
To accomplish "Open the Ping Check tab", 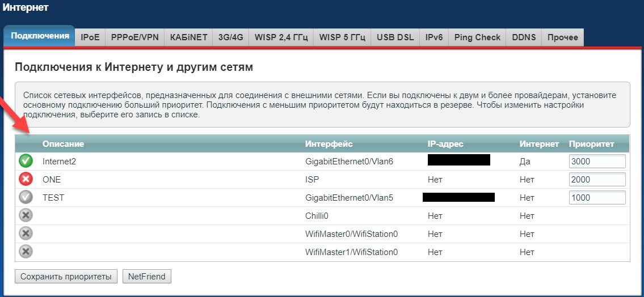I will [x=477, y=37].
